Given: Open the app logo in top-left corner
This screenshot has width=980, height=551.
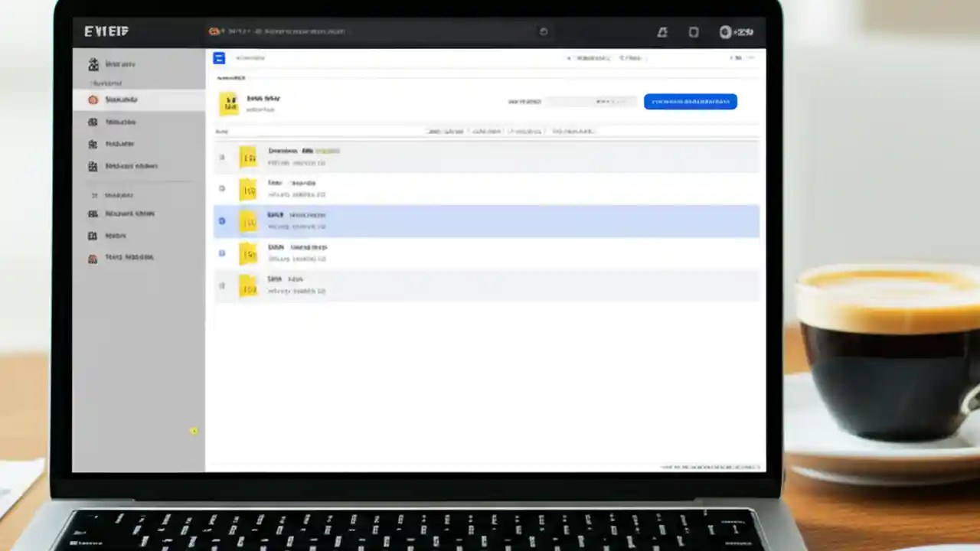Looking at the screenshot, I should click(106, 31).
